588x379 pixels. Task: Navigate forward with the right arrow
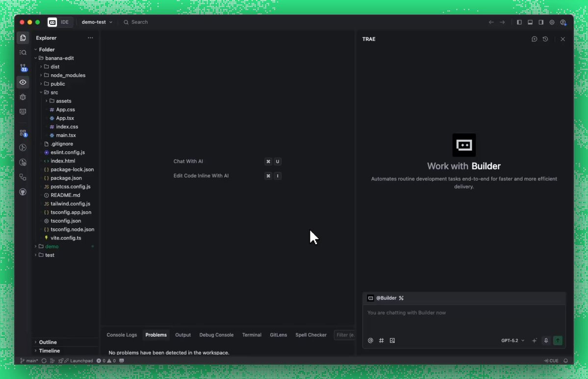click(503, 22)
